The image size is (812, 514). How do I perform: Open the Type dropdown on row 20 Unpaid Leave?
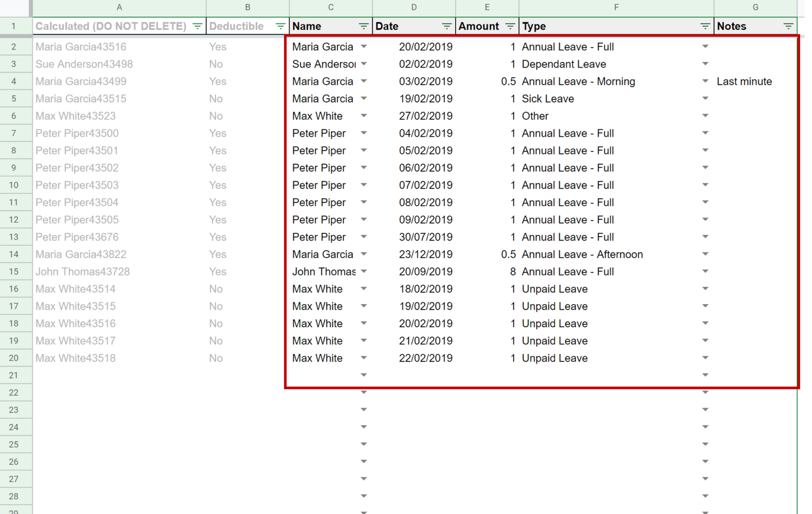pos(705,358)
